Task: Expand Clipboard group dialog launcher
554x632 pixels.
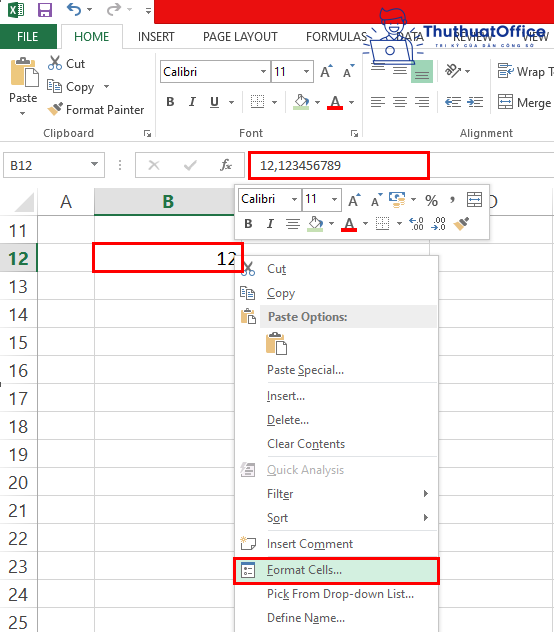Action: (x=148, y=134)
